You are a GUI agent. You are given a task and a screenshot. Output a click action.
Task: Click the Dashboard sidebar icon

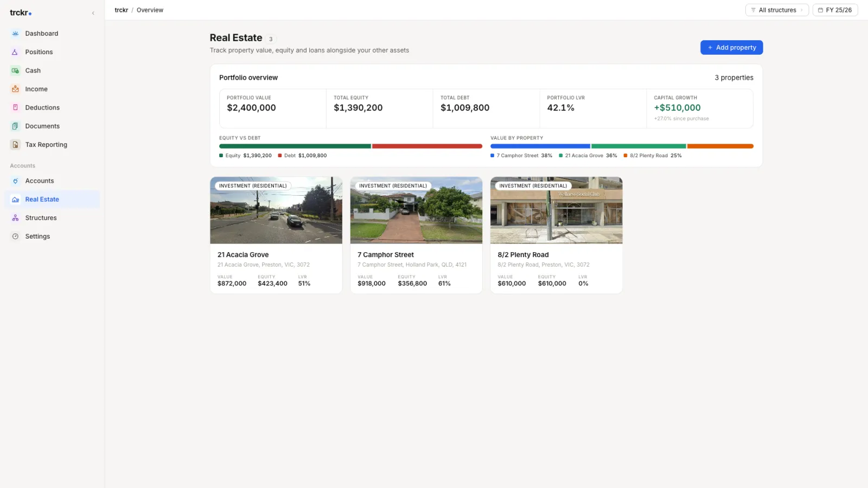(15, 34)
